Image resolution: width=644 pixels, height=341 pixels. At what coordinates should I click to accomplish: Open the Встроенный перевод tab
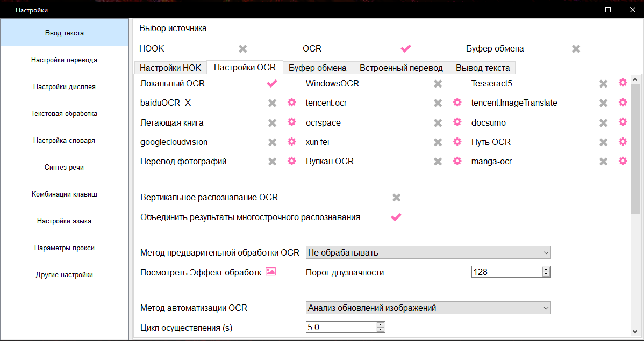[401, 68]
